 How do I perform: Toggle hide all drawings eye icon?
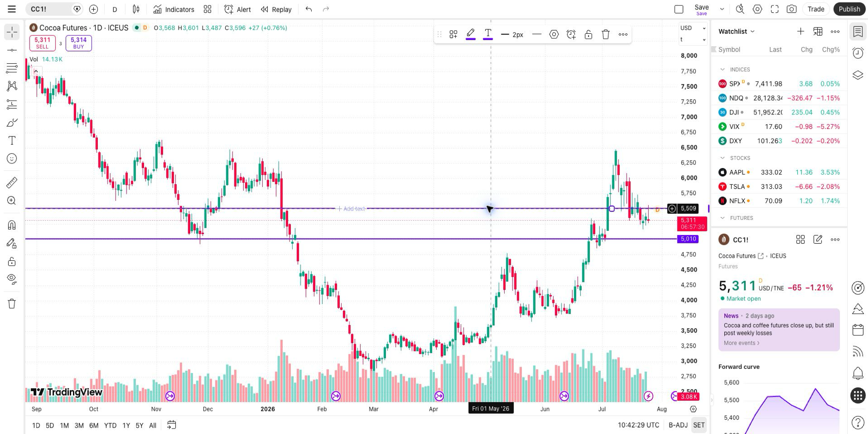pos(12,279)
